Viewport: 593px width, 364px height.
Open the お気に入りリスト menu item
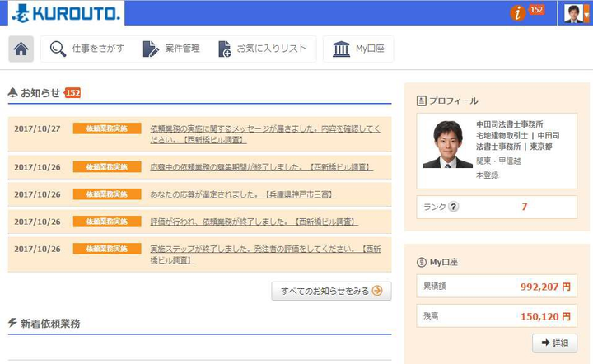272,49
